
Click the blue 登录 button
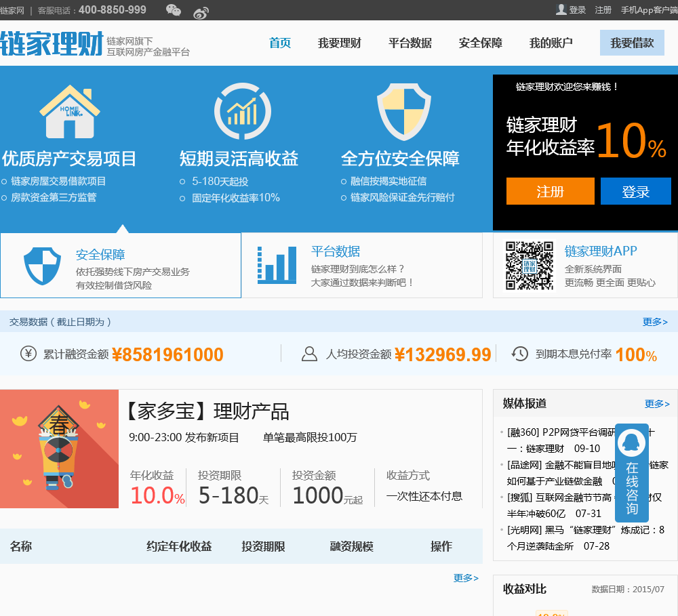pyautogui.click(x=636, y=191)
